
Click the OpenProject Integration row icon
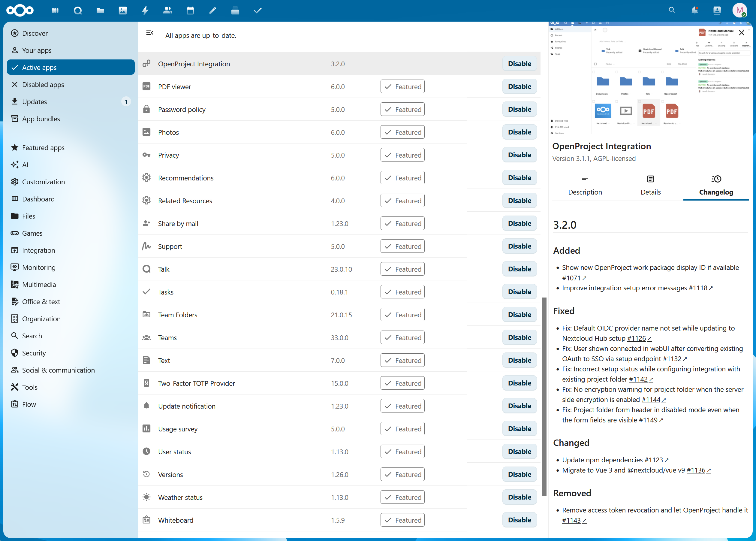tap(146, 64)
